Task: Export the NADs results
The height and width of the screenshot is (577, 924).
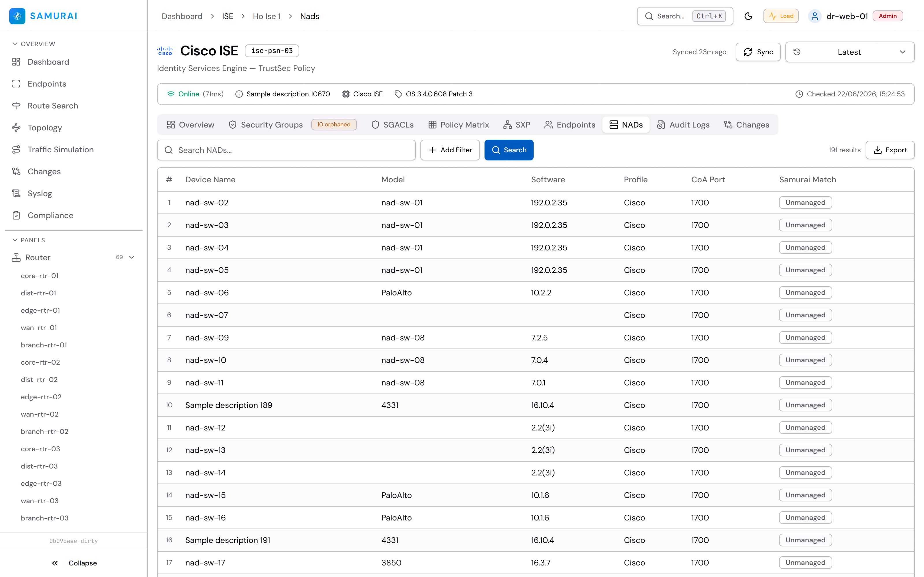Action: [890, 150]
